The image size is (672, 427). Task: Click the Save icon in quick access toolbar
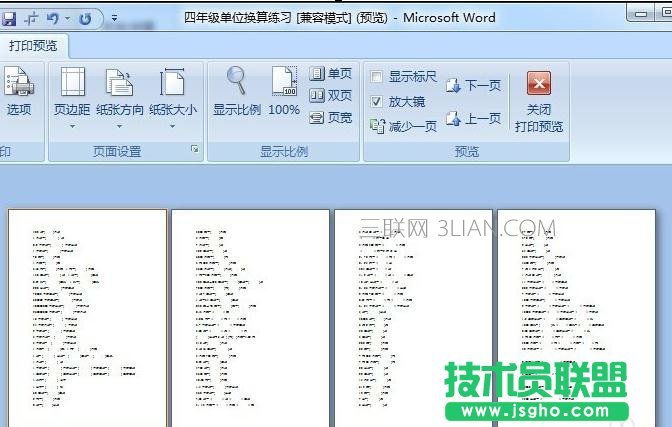point(8,18)
